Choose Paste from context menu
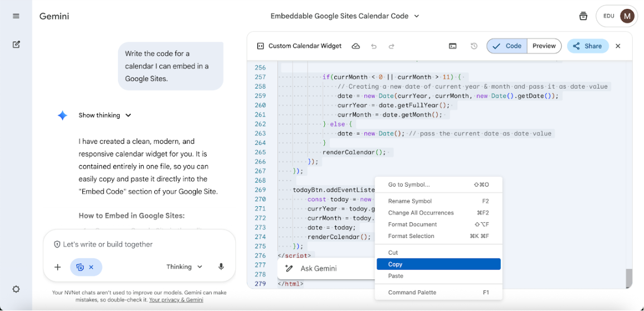The width and height of the screenshot is (644, 311). (x=438, y=276)
